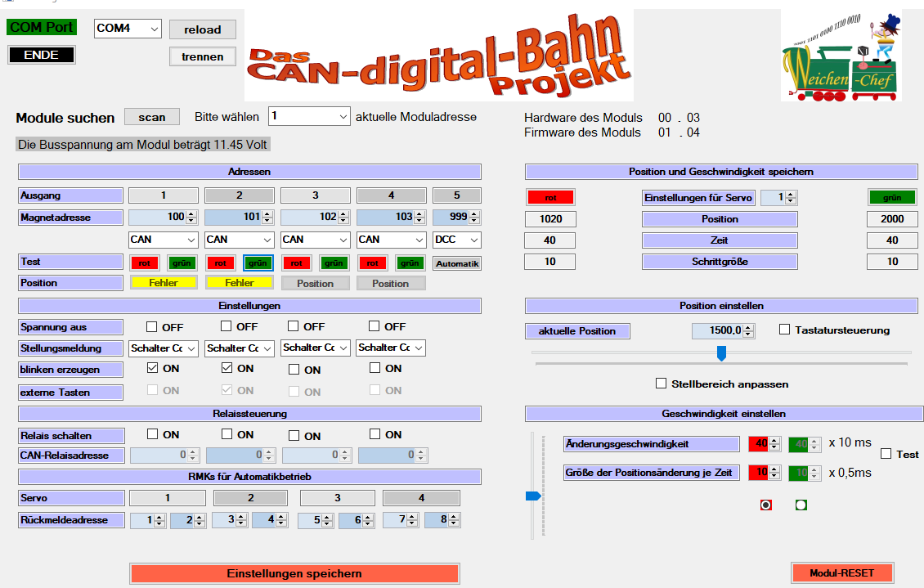The width and height of the screenshot is (924, 588).
Task: Enable Relais schalten ON for output 4
Action: [375, 434]
